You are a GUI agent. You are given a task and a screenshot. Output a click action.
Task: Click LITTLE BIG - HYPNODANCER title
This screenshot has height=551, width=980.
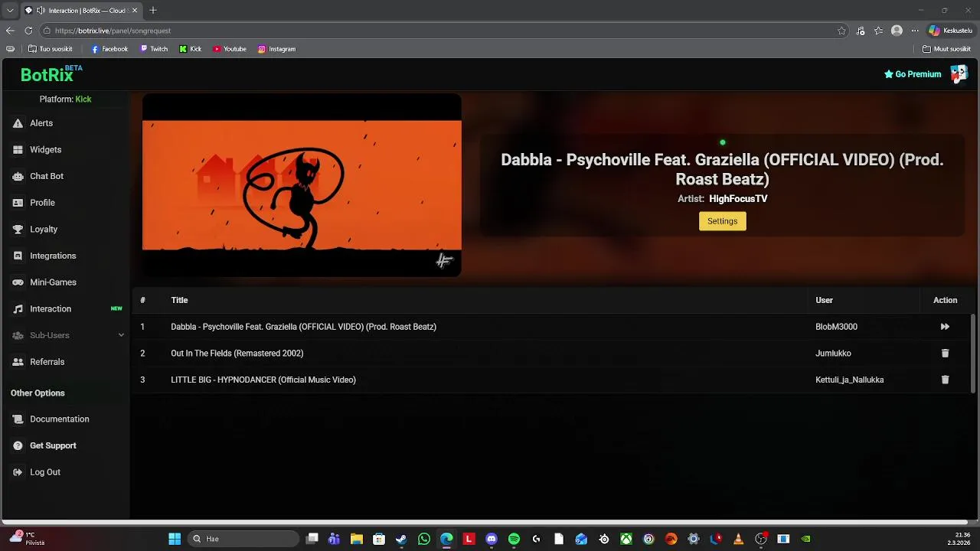(263, 380)
